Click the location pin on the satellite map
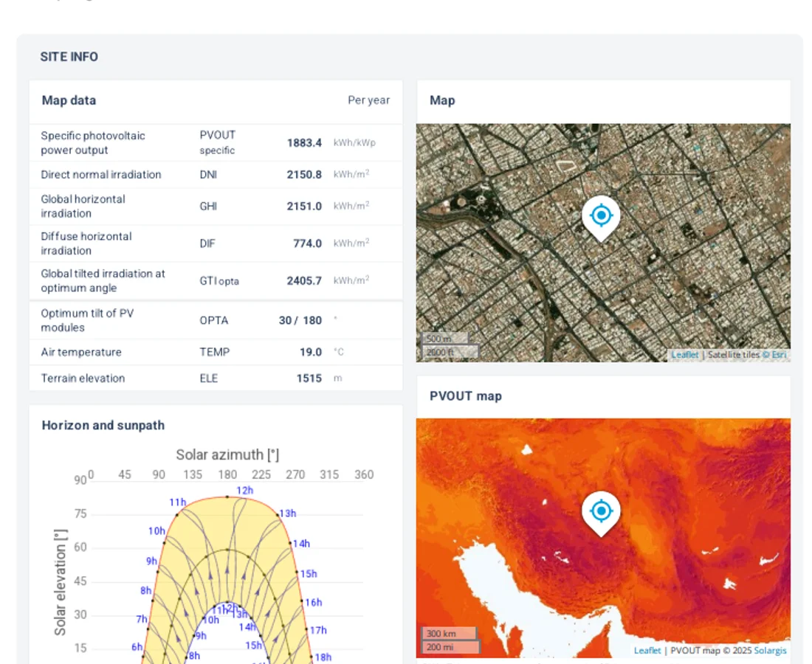This screenshot has height=664, width=812. click(601, 217)
